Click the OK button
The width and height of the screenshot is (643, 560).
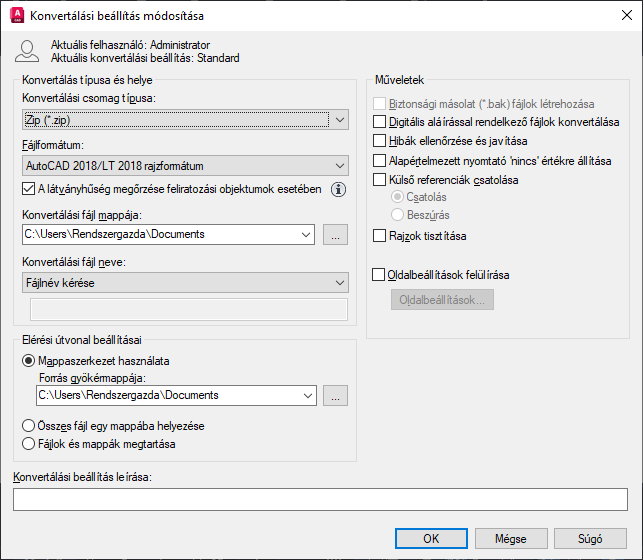[x=431, y=538]
